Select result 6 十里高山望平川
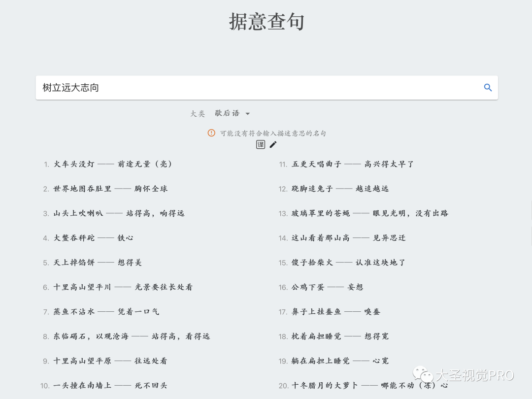Screen dimensions: 532x399 click(123, 287)
